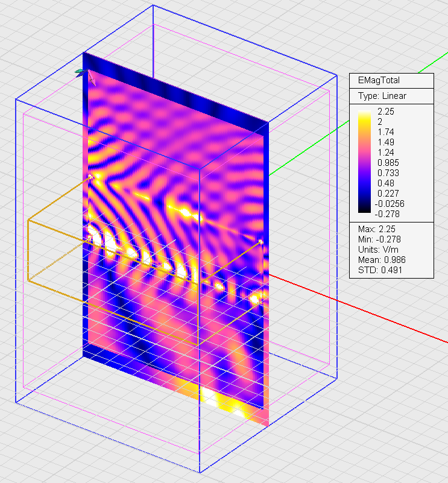Click the -0.278 scale value
Image resolution: width=448 pixels, height=483 pixels.
point(387,213)
